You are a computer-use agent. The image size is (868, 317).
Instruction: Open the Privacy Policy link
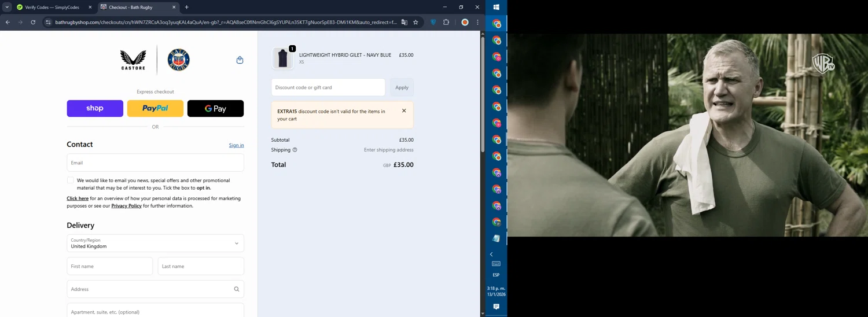pos(126,206)
